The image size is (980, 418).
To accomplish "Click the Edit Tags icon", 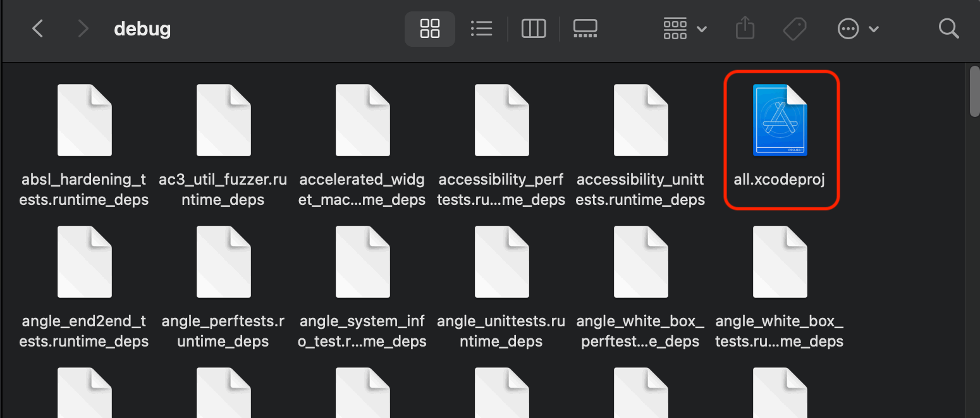I will pos(794,28).
